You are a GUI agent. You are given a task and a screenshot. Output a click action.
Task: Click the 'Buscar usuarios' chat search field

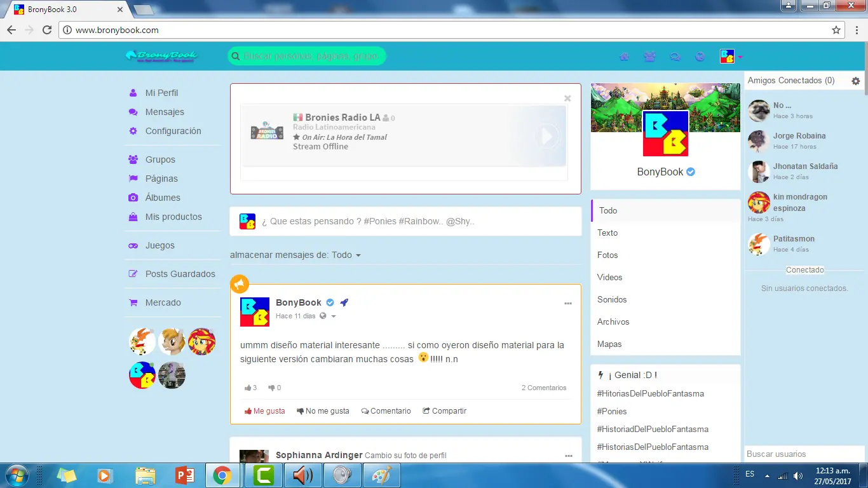[804, 454]
